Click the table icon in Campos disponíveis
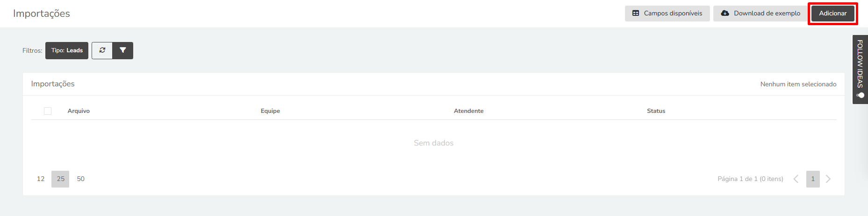 pyautogui.click(x=636, y=14)
